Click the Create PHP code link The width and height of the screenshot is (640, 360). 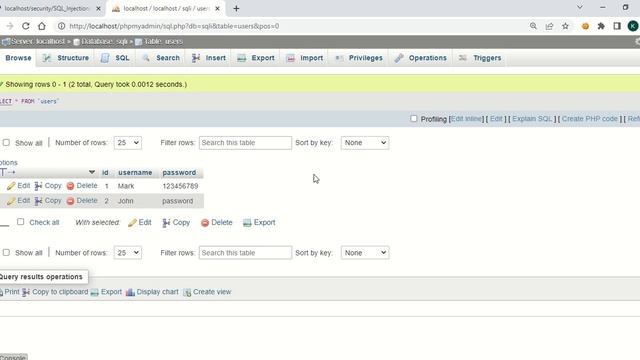point(589,119)
